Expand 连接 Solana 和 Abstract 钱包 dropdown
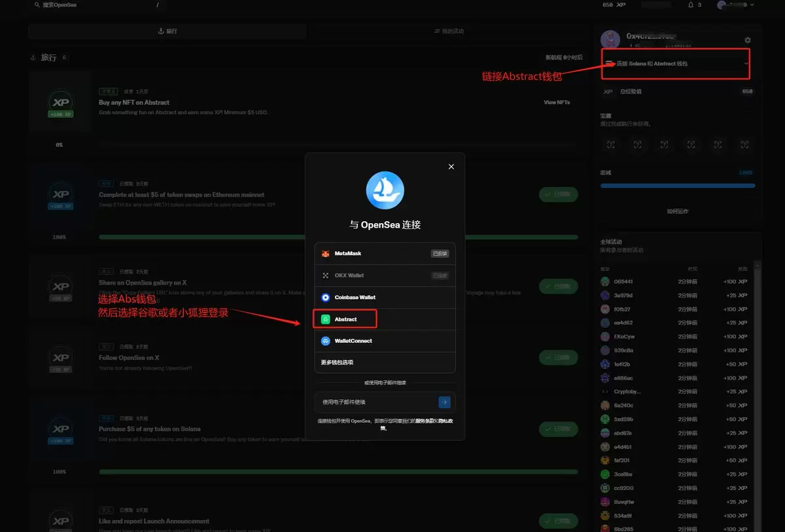 676,63
